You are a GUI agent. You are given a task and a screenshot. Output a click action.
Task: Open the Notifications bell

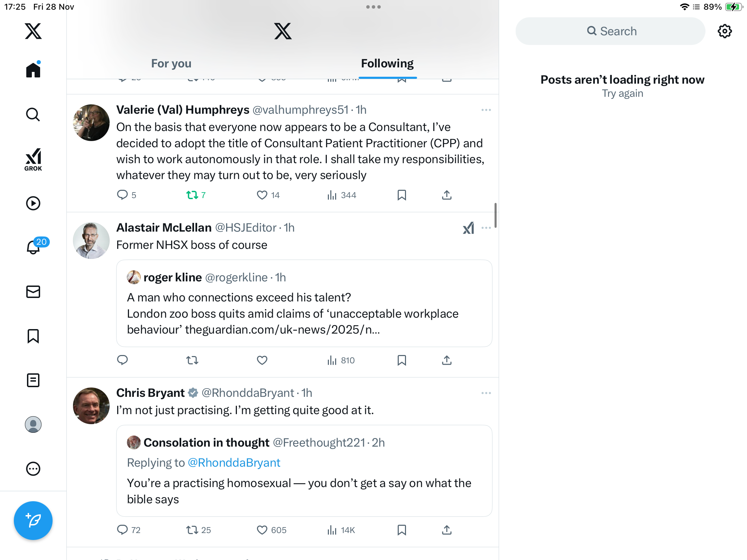[x=33, y=247]
